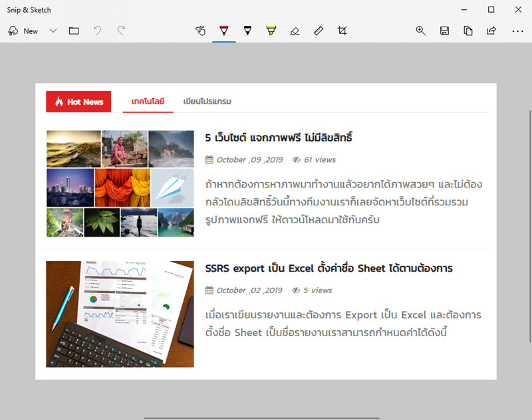The height and width of the screenshot is (420, 532).
Task: Toggle Touch Writing tool
Action: (201, 31)
